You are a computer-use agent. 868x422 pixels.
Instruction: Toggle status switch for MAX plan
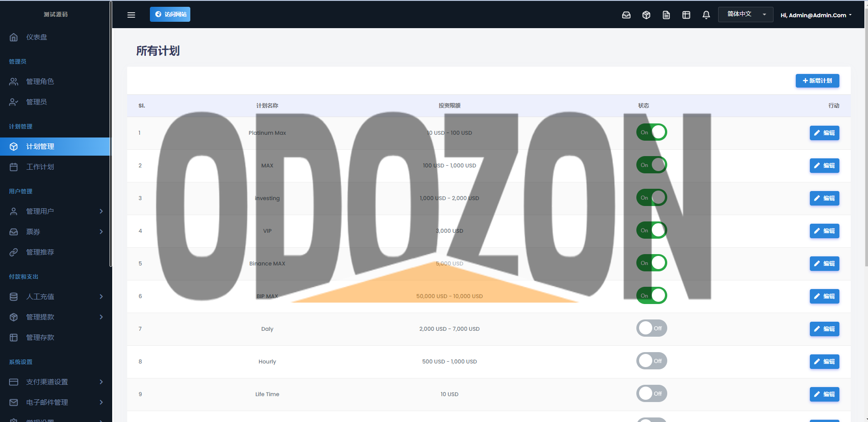point(651,165)
